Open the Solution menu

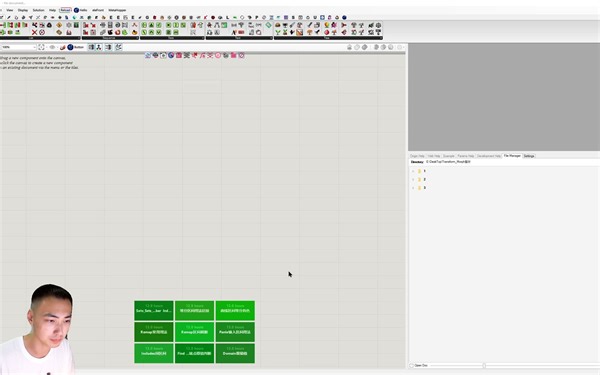click(x=38, y=10)
